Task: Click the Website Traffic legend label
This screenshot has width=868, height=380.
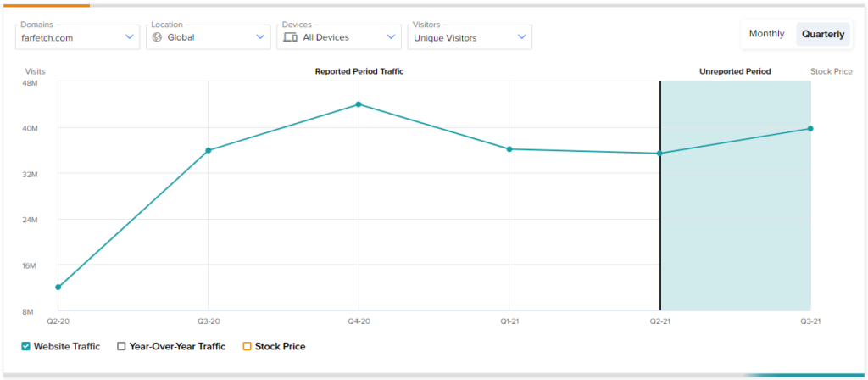Action: [x=67, y=347]
